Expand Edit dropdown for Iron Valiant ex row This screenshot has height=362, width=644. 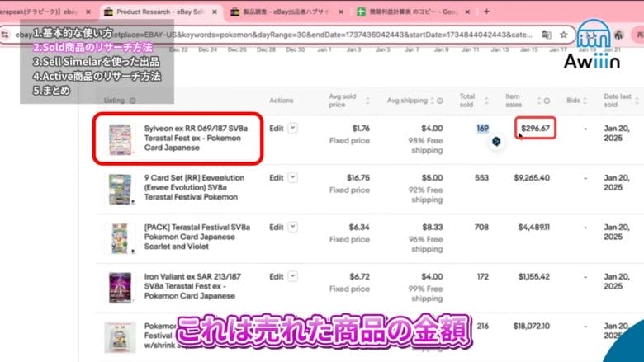click(292, 277)
